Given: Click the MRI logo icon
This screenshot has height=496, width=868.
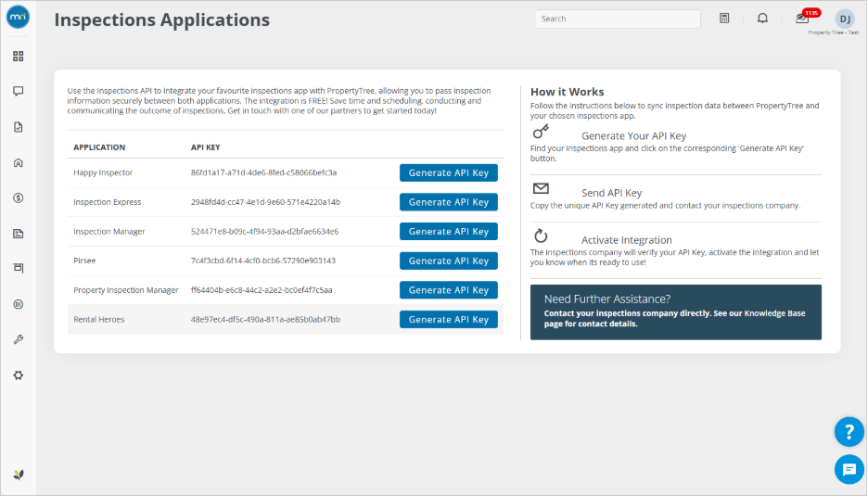Looking at the screenshot, I should [x=19, y=17].
